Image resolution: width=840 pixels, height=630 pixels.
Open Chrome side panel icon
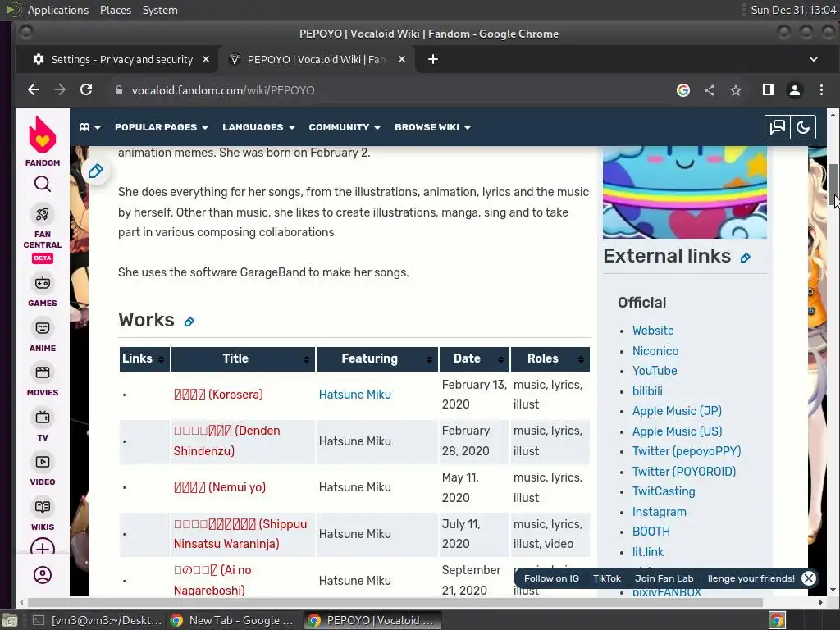coord(768,90)
